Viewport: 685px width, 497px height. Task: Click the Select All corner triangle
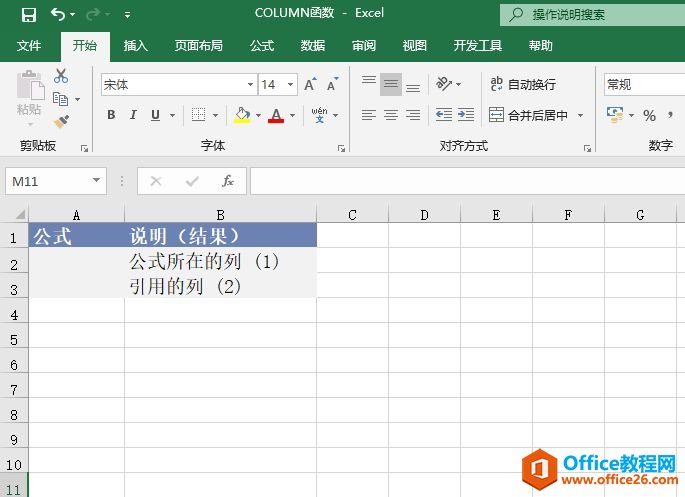click(x=20, y=214)
